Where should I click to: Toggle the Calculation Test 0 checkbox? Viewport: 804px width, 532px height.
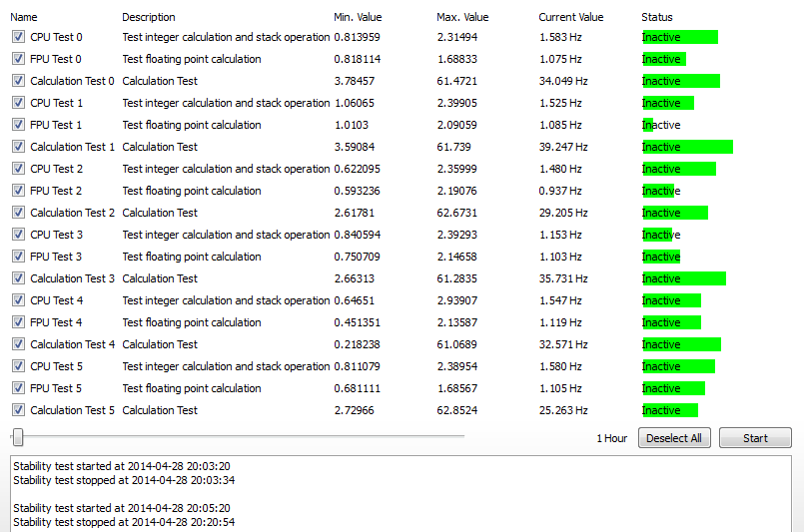pyautogui.click(x=18, y=81)
